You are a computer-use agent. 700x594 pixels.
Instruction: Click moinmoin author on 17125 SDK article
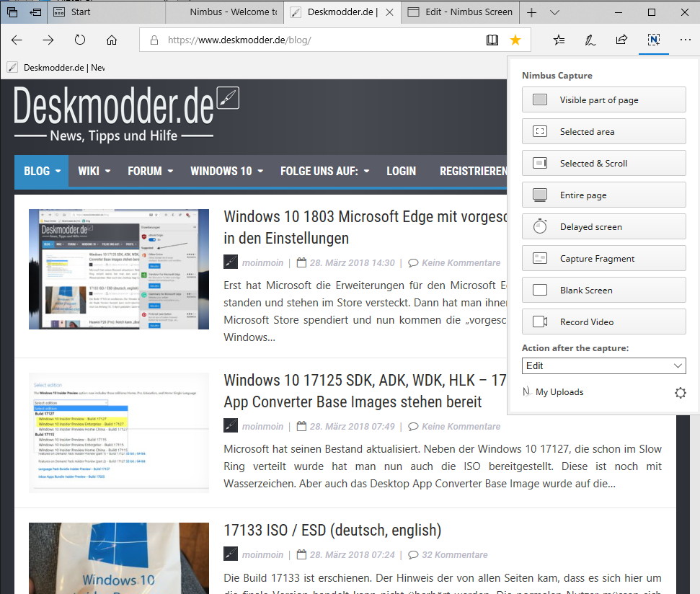tap(262, 427)
